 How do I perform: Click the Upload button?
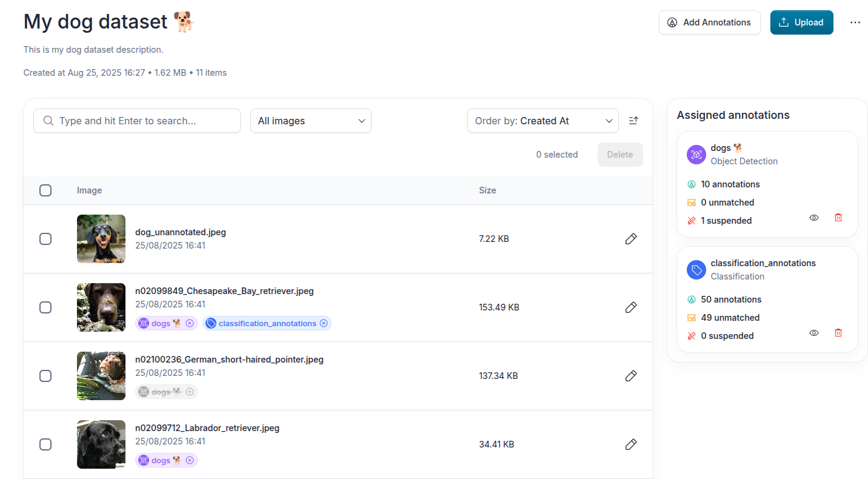pyautogui.click(x=802, y=22)
